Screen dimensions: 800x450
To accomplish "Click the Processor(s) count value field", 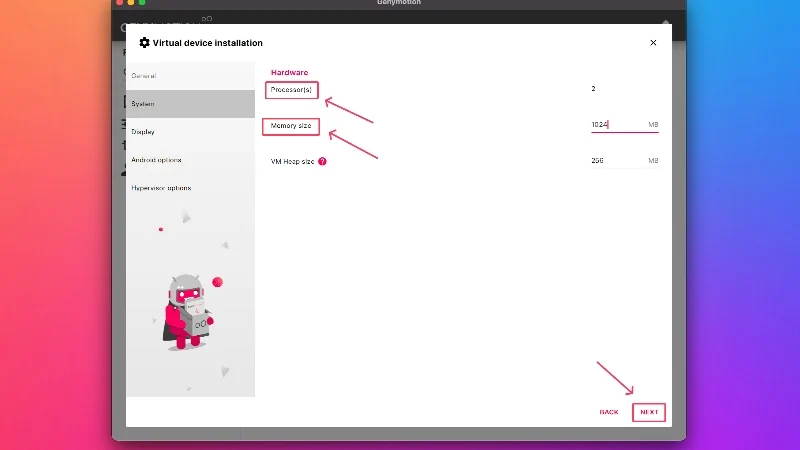I will pos(624,89).
